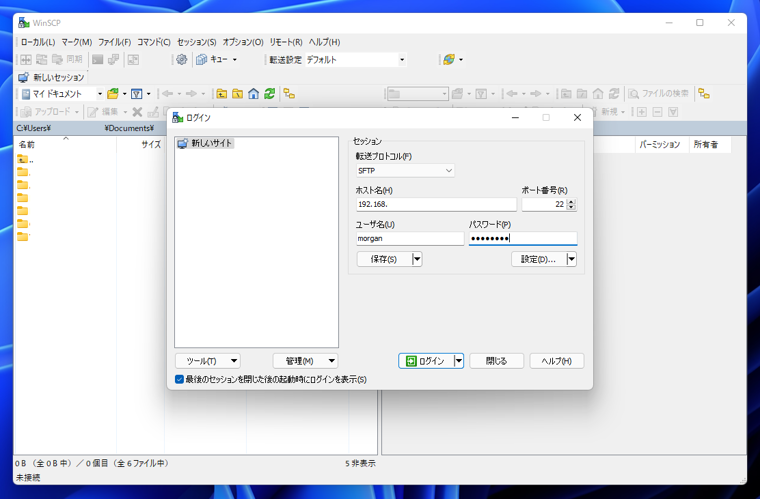Click the ユーザ名 field containing morgan
Screen dimensions: 760x499
pyautogui.click(x=410, y=238)
